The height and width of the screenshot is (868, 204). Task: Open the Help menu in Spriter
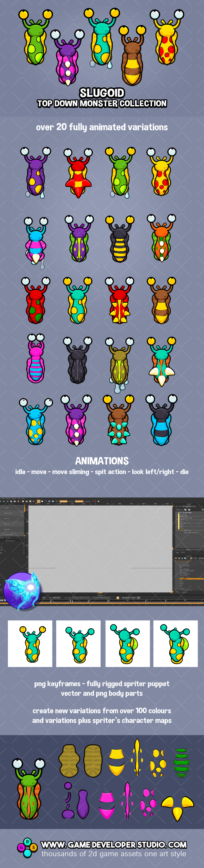(x=23, y=498)
